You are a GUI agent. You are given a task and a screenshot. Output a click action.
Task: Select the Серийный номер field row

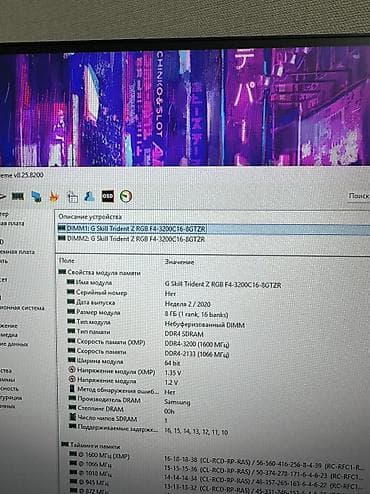coord(213,293)
